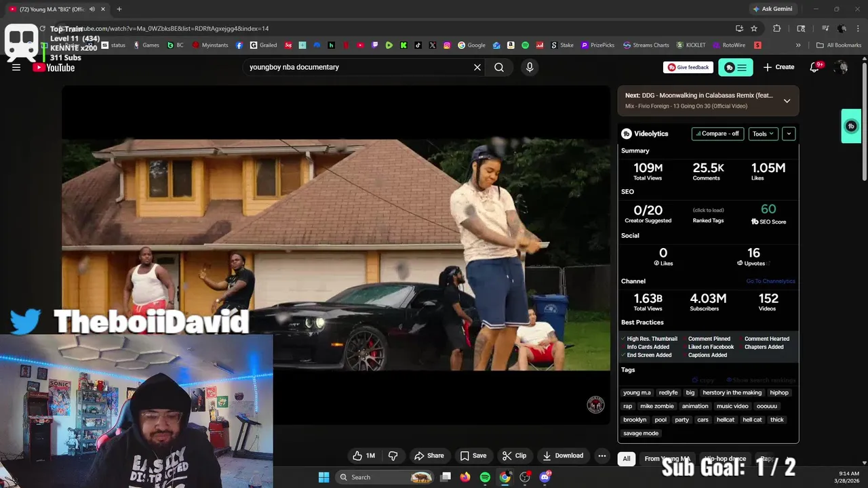Image resolution: width=868 pixels, height=488 pixels.
Task: Open YouTube notifications bell
Action: (815, 67)
